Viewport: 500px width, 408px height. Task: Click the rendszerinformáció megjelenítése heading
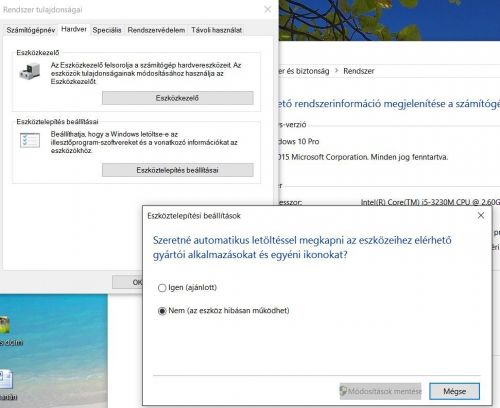[x=389, y=104]
